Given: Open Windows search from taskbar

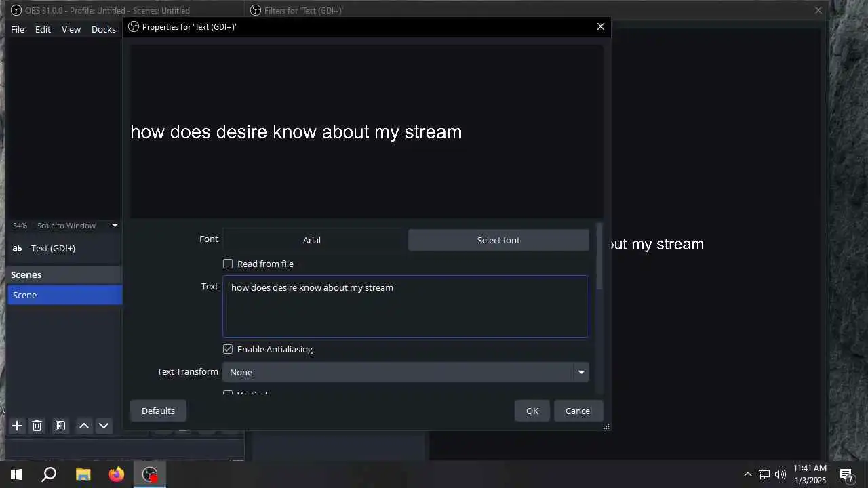Looking at the screenshot, I should pos(49,474).
